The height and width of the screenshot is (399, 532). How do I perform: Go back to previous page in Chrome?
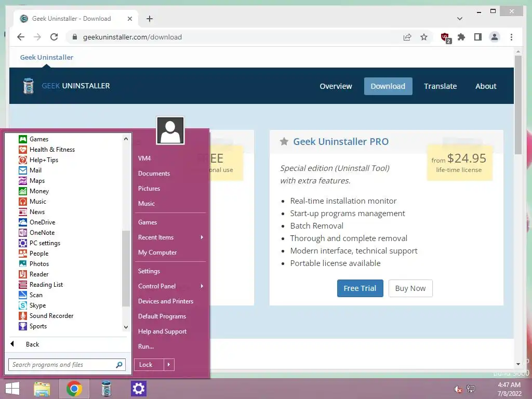pos(21,37)
